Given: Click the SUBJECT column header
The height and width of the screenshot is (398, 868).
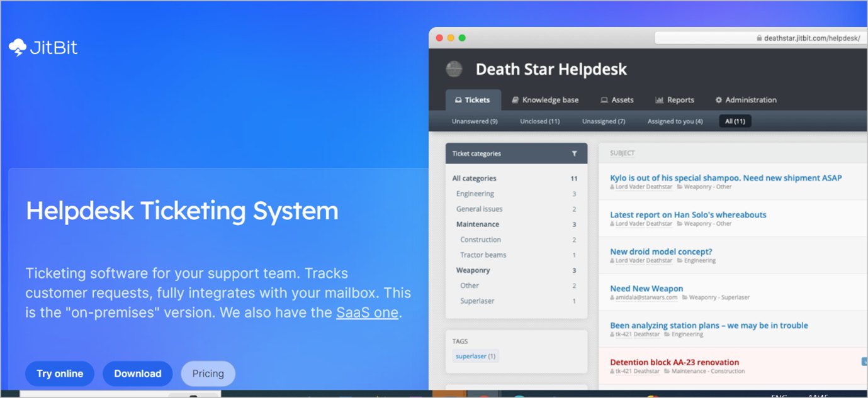Looking at the screenshot, I should click(x=622, y=153).
